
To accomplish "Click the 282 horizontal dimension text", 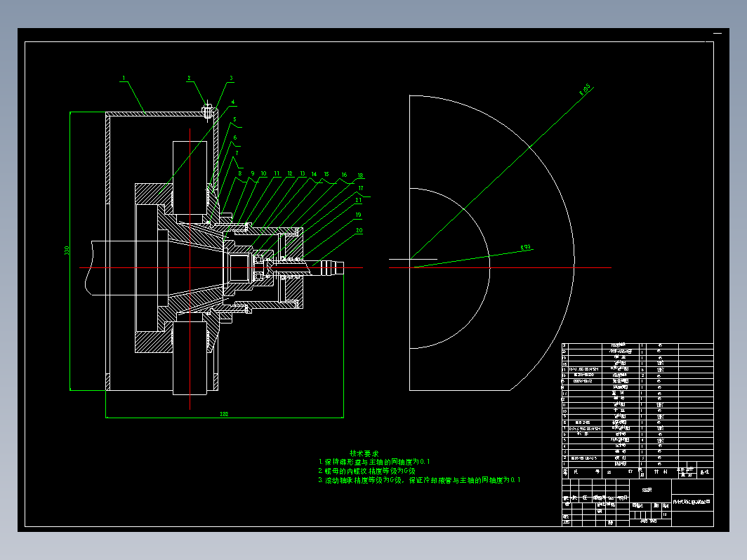I will coord(224,414).
